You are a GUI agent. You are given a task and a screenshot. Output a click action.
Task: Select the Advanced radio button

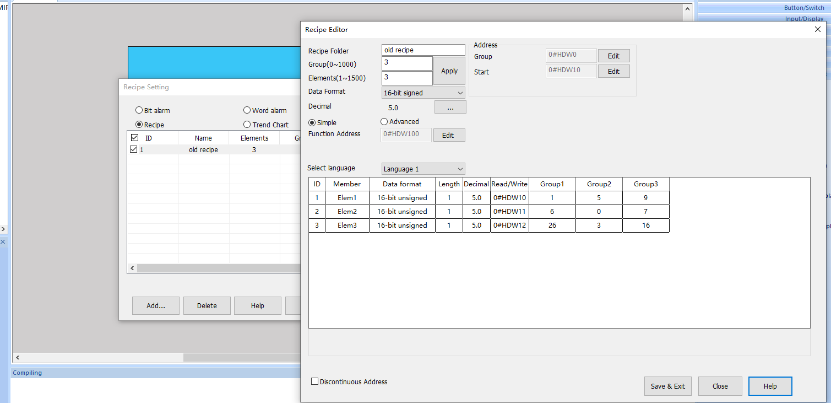384,121
